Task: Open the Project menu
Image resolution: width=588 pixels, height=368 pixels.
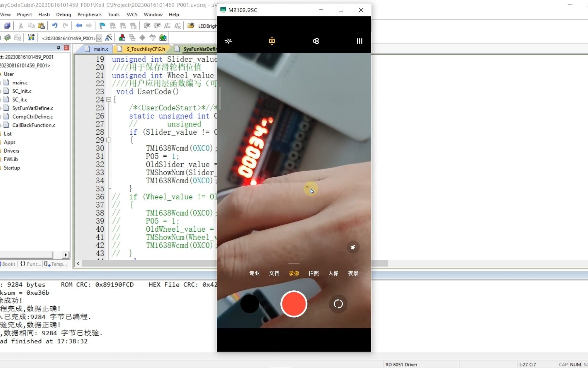Action: tap(24, 15)
